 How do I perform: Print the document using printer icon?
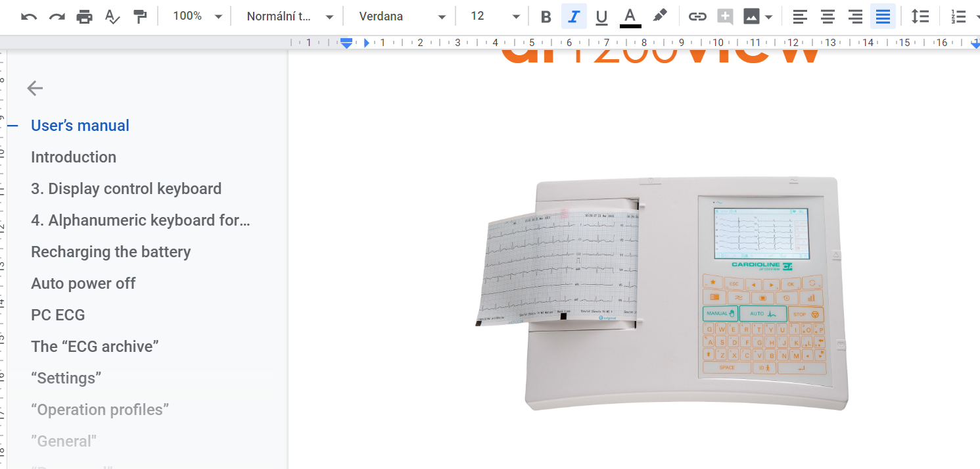84,16
